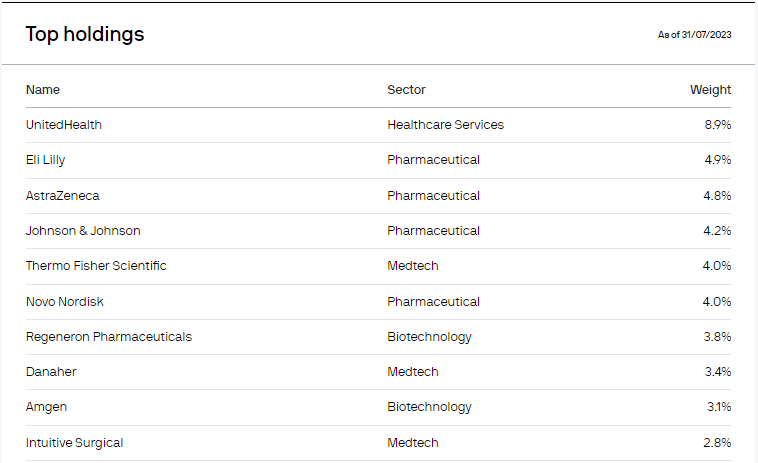Select the UnitedHealth holding name
Screen dimensions: 758x463
pos(64,125)
